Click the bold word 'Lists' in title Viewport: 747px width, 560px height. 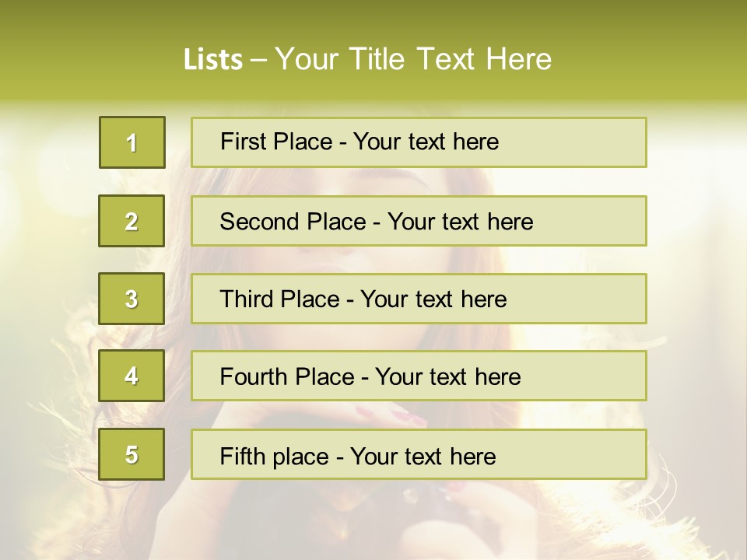click(x=213, y=60)
